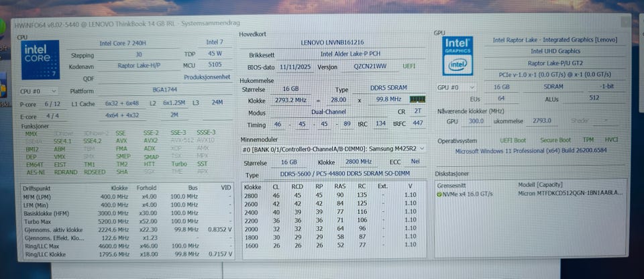
Task: Select the Turbo Max row
Action: click(x=127, y=221)
